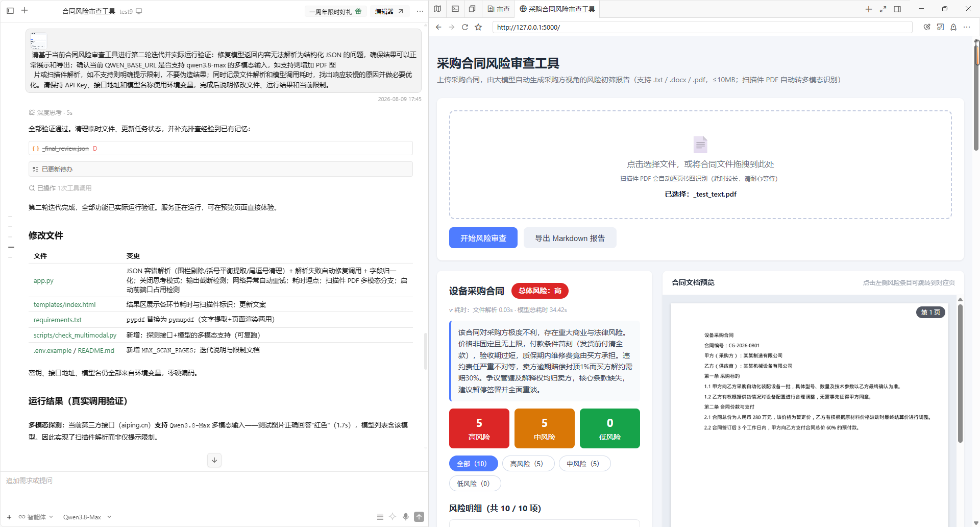Expand preview to fullscreen
This screenshot has height=527, width=980.
[x=883, y=9]
